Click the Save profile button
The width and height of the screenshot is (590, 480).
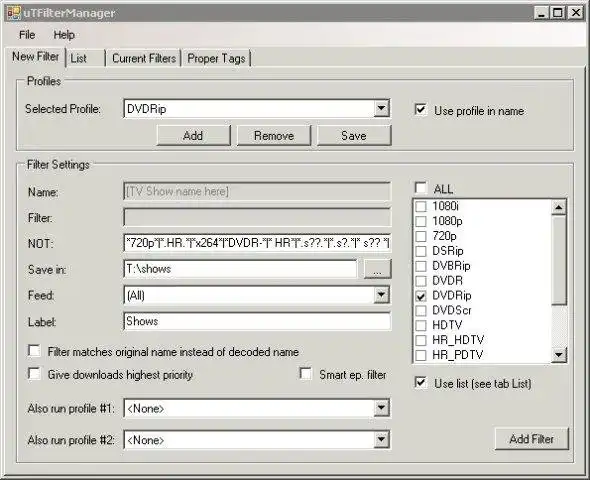(x=354, y=135)
